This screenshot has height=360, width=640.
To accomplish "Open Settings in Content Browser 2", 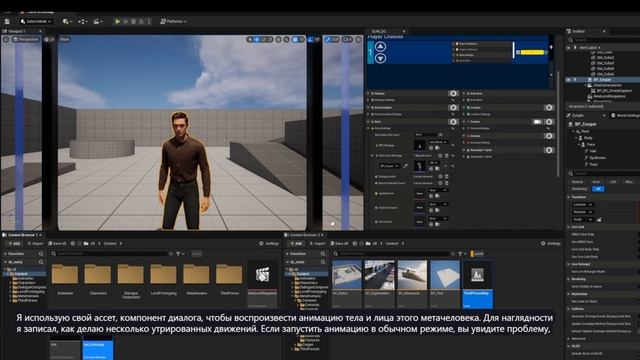I will pyautogui.click(x=551, y=243).
